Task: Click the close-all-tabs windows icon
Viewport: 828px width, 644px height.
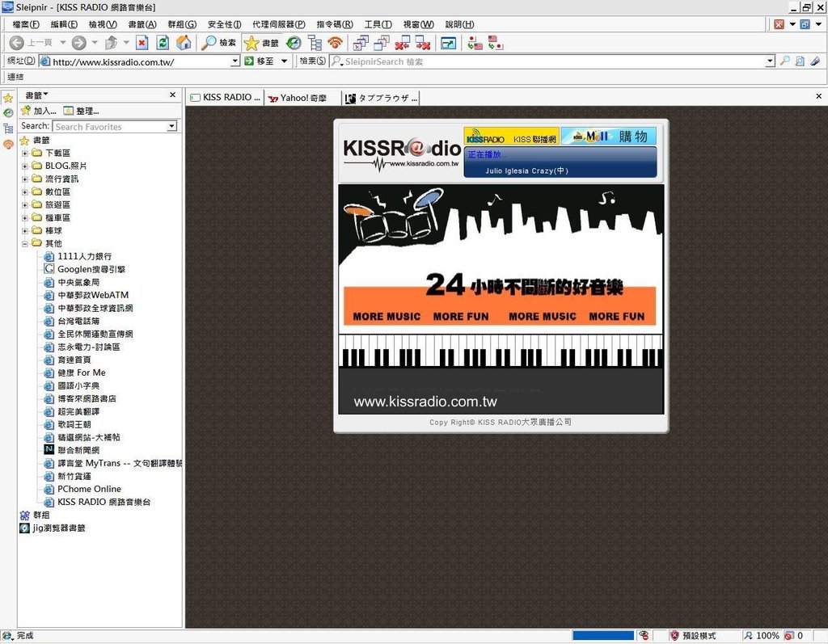Action: point(361,43)
